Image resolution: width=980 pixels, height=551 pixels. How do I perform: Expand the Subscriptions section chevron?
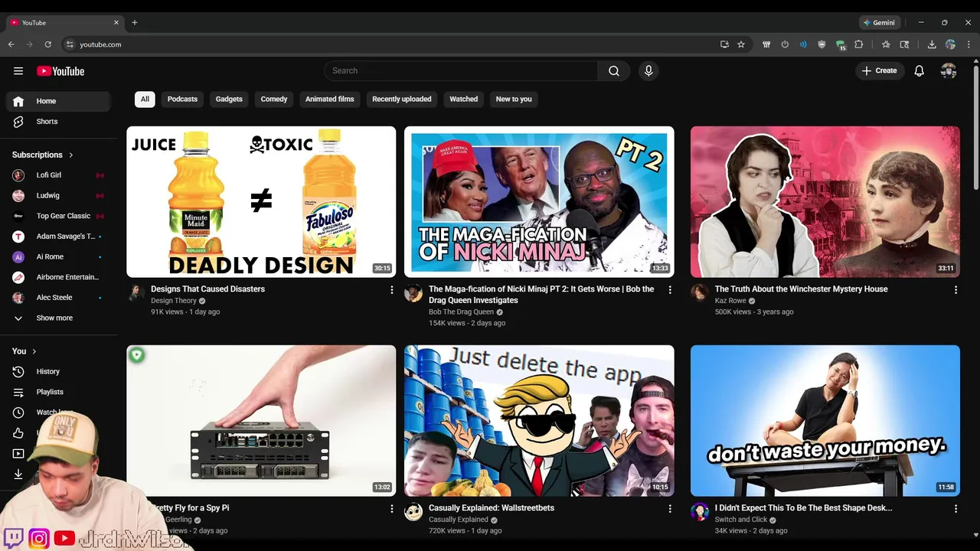click(71, 155)
